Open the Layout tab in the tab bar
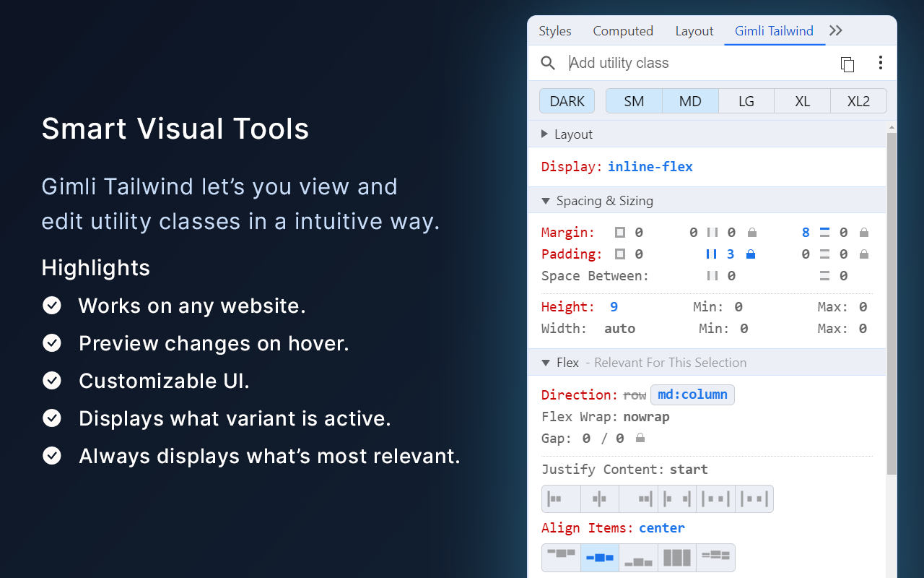 [x=694, y=31]
